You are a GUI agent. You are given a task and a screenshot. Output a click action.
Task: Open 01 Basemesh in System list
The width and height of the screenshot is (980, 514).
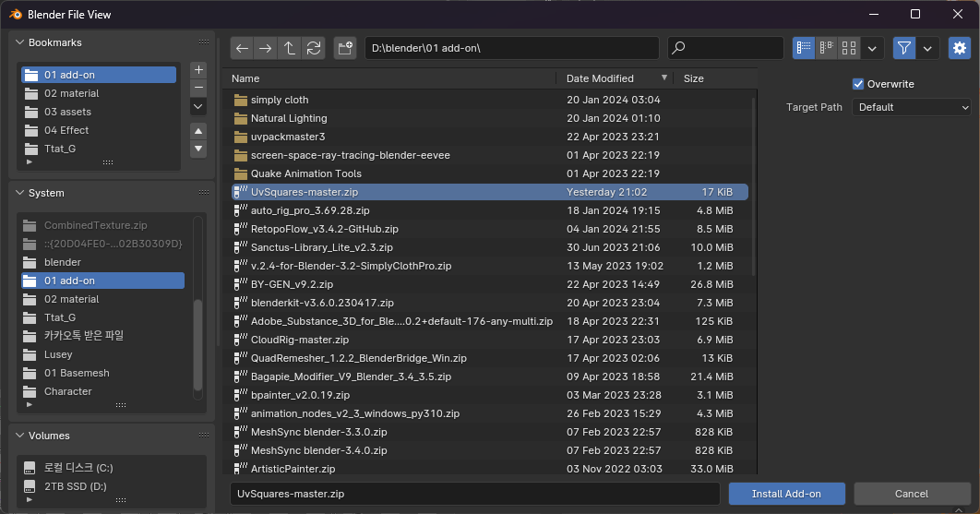pyautogui.click(x=103, y=373)
